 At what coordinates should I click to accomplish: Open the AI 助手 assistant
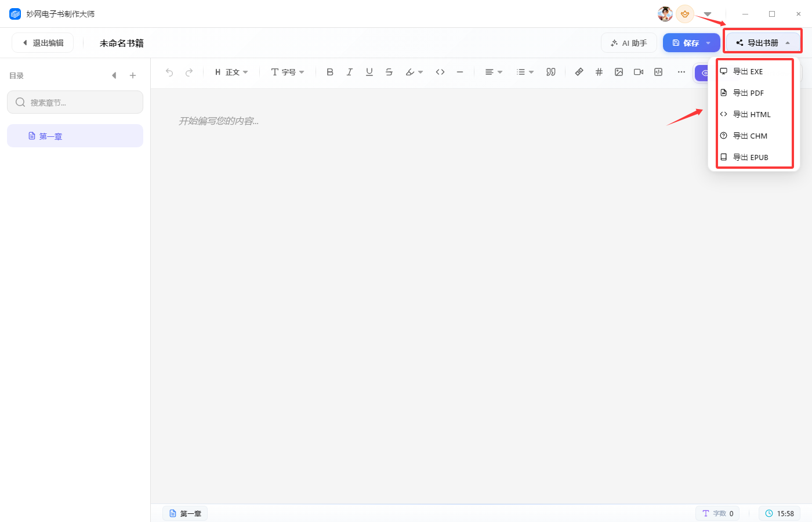click(x=629, y=43)
